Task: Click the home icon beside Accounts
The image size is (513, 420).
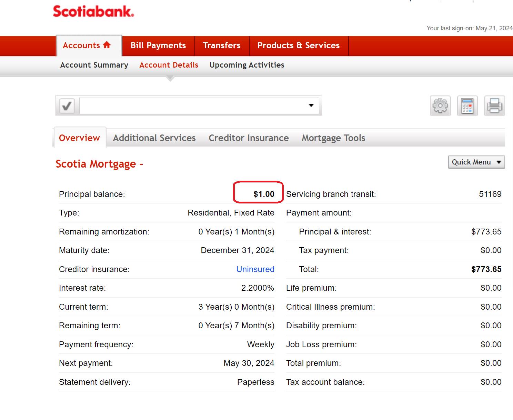Action: pyautogui.click(x=107, y=45)
